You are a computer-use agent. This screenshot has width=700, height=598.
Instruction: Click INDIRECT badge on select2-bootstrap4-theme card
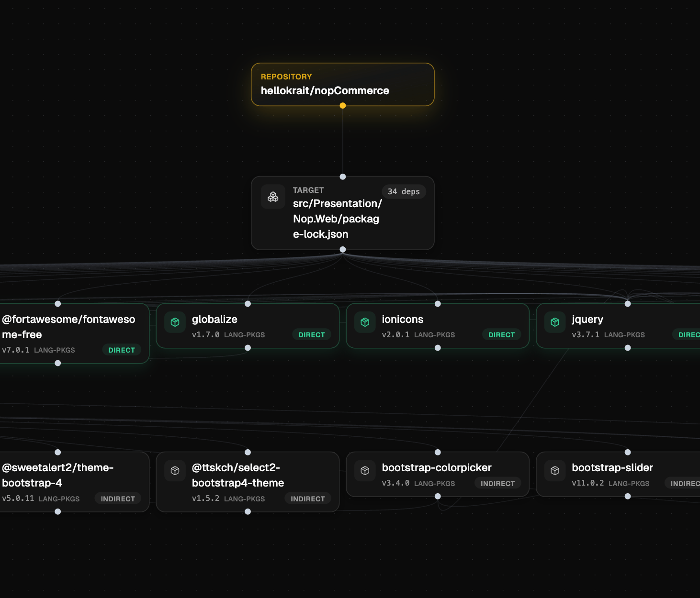point(308,499)
